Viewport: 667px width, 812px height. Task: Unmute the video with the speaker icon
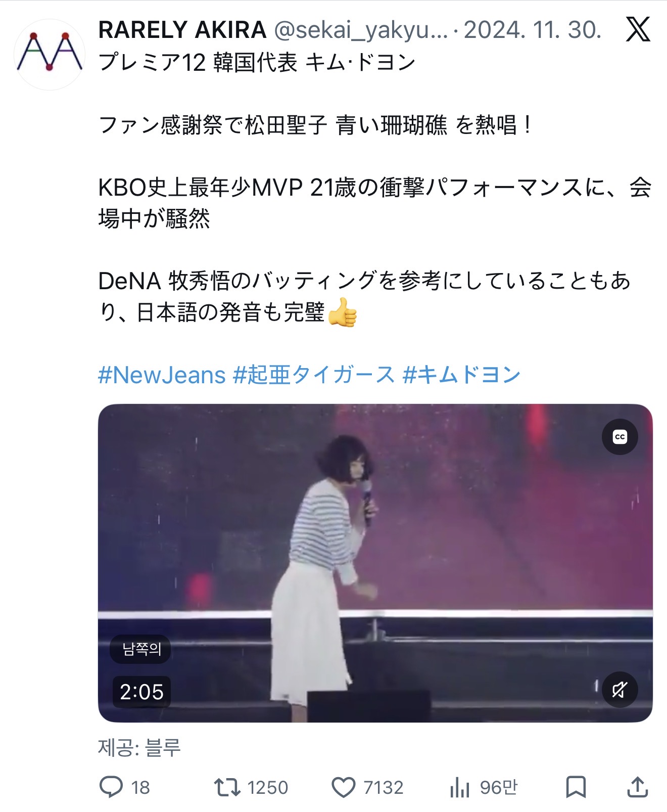[620, 690]
